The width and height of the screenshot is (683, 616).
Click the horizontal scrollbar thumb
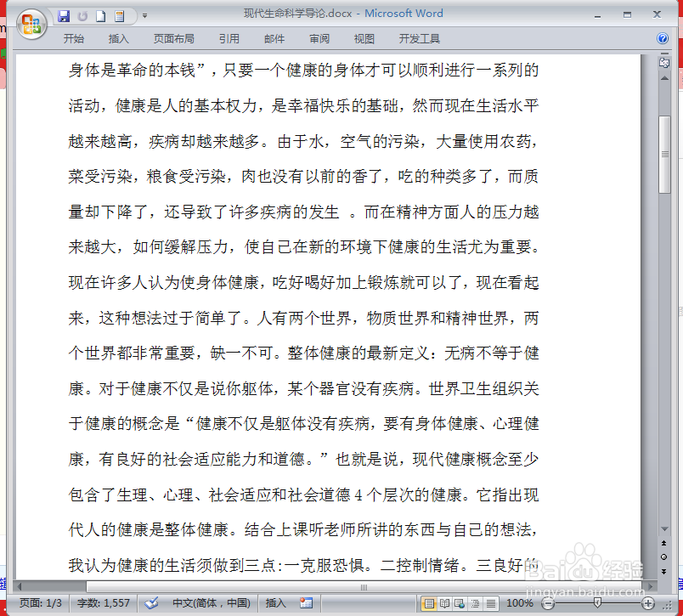(x=364, y=587)
